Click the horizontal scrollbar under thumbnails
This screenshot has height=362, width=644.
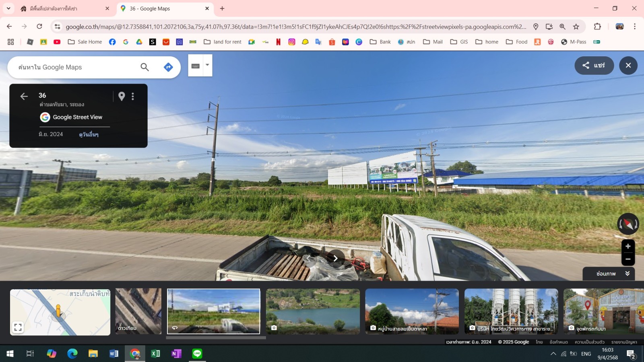[216, 338]
